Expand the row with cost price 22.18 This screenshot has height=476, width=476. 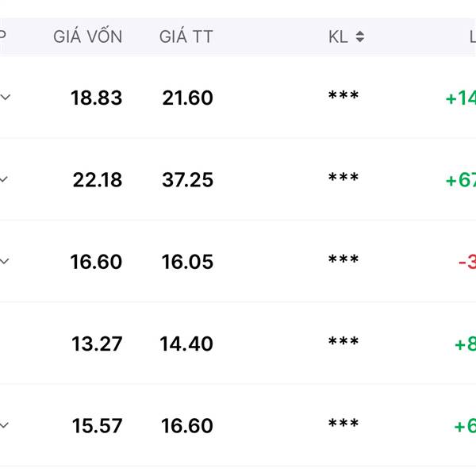pyautogui.click(x=4, y=179)
